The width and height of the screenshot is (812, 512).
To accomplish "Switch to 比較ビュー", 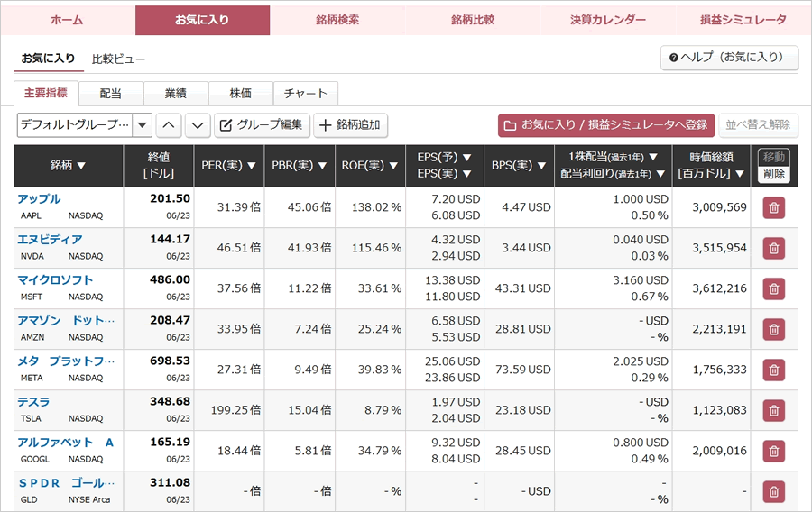I will coord(118,59).
